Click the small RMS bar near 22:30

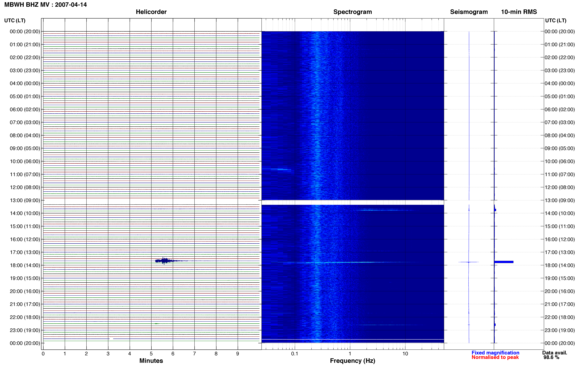[495, 325]
